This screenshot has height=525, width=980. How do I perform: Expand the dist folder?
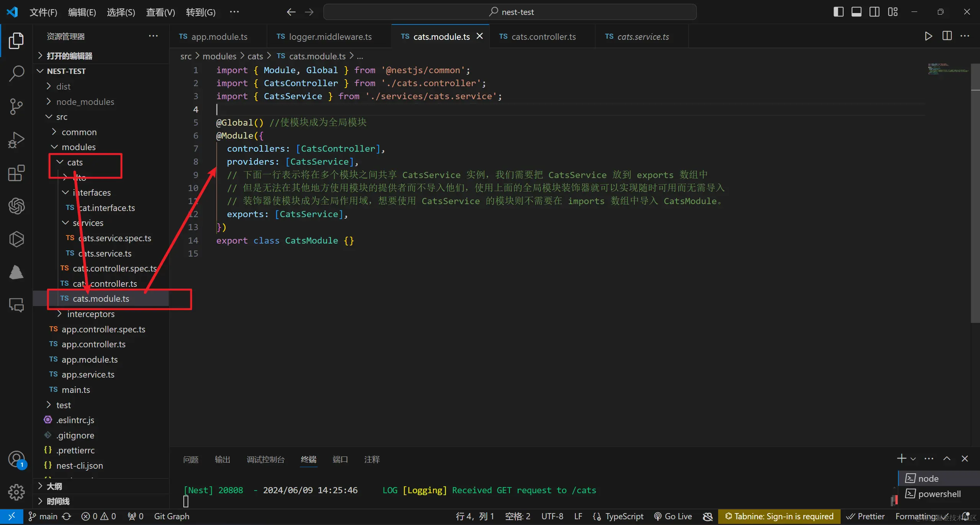click(x=101, y=87)
